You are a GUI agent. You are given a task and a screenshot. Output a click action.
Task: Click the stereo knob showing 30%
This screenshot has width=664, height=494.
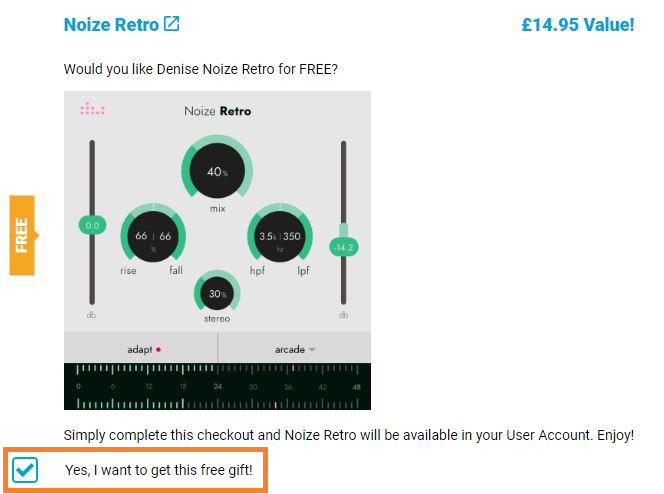tap(217, 294)
